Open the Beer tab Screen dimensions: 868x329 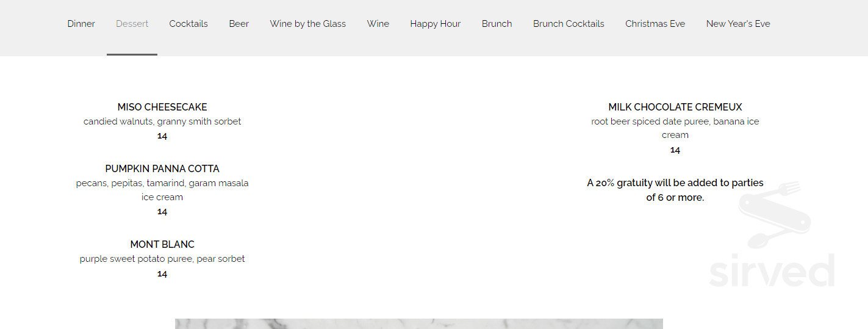click(x=239, y=24)
